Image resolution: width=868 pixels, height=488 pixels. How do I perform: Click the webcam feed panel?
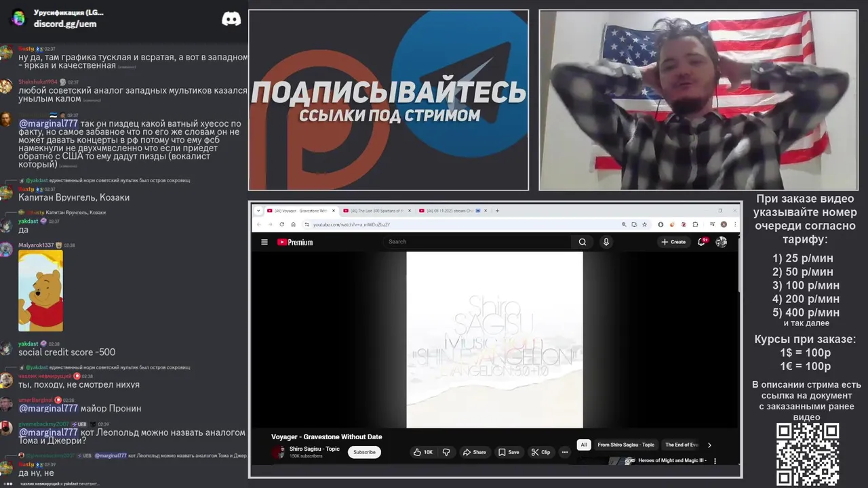(698, 100)
